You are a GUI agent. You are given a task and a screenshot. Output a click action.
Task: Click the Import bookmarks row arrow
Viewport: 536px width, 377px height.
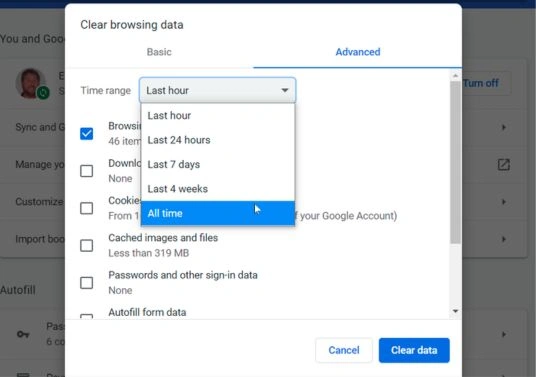(x=504, y=239)
